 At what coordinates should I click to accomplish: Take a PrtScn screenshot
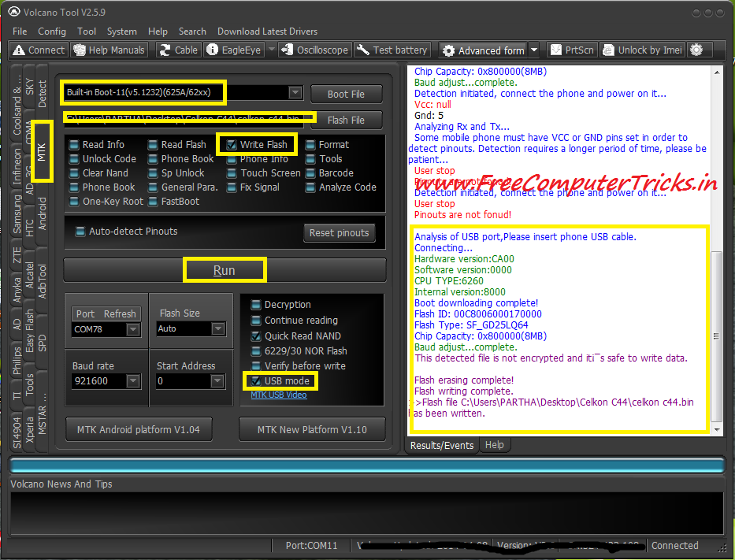pyautogui.click(x=573, y=50)
